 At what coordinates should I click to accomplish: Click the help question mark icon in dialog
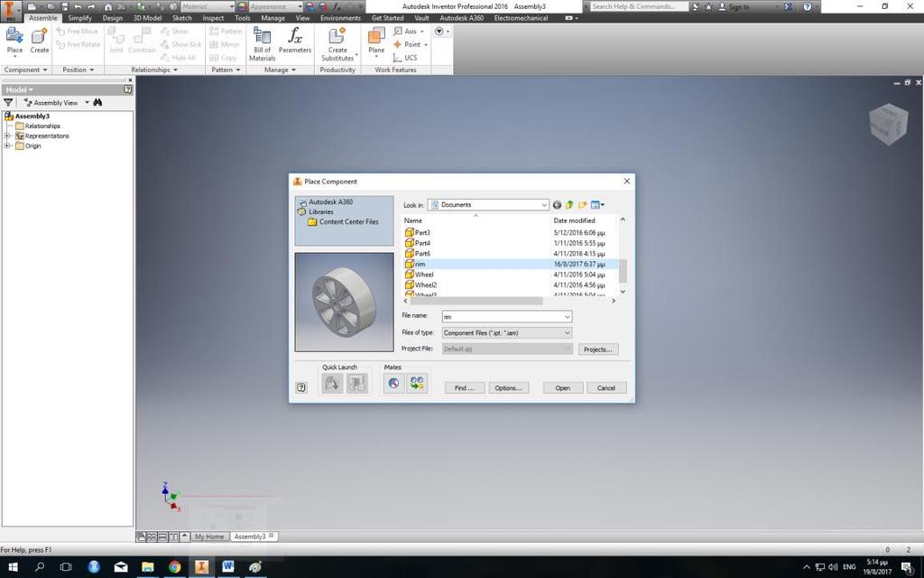point(301,387)
